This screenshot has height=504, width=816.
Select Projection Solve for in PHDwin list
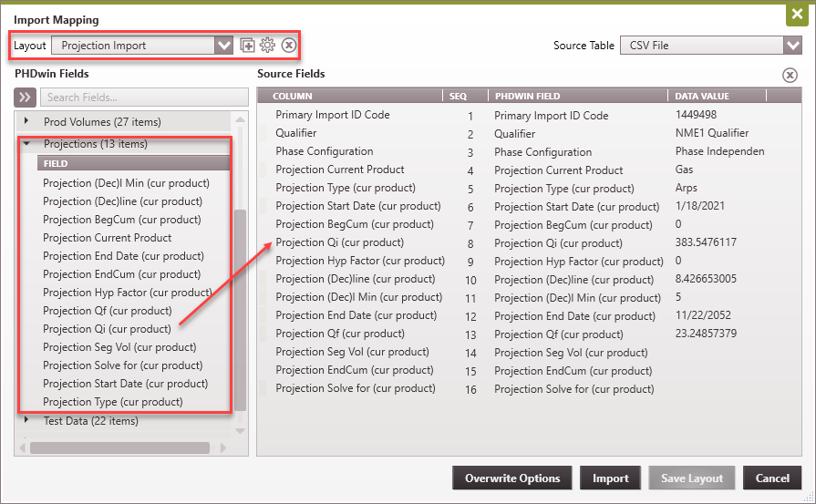point(123,365)
